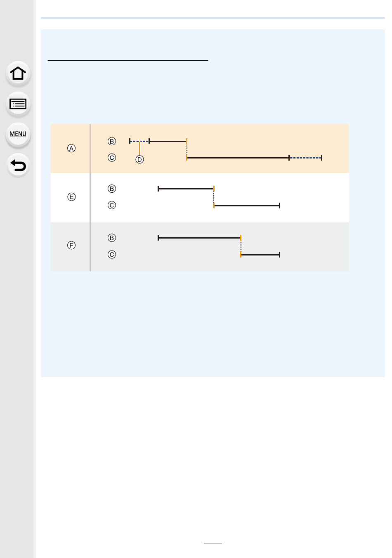Return to previous page with back arrow
The width and height of the screenshot is (392, 558).
pos(18,165)
